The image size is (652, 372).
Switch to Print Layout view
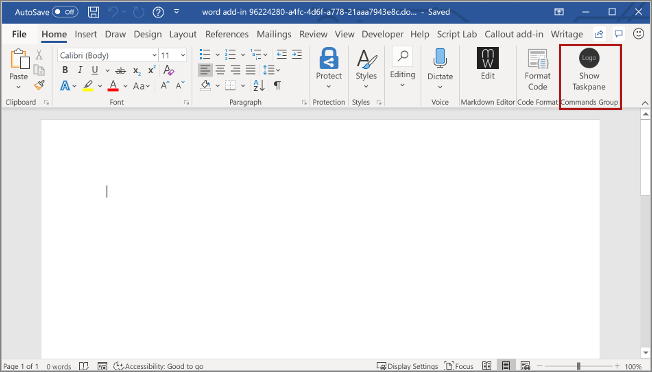tap(506, 366)
